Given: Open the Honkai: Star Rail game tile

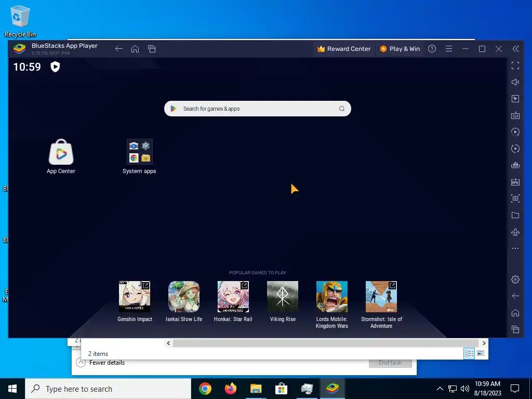Looking at the screenshot, I should tap(233, 301).
